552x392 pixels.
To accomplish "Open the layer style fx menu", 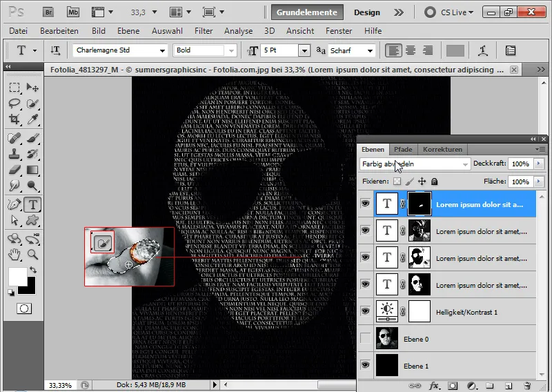I will coord(434,386).
